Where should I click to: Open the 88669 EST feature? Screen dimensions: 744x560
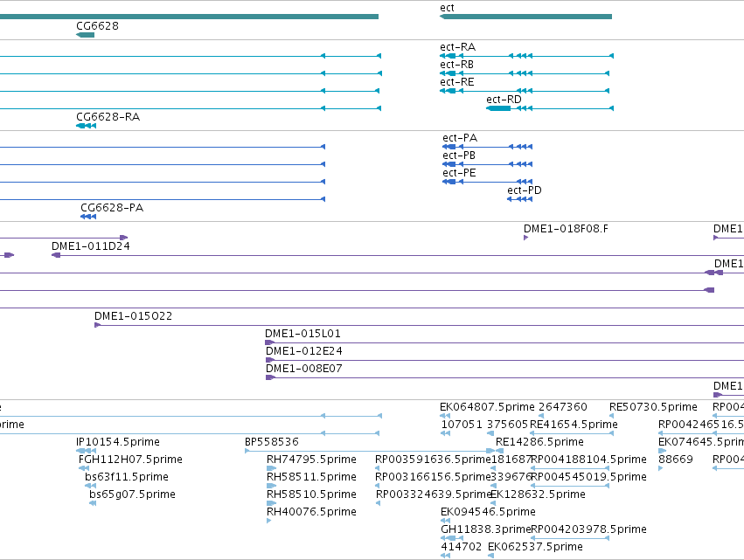tap(660, 468)
